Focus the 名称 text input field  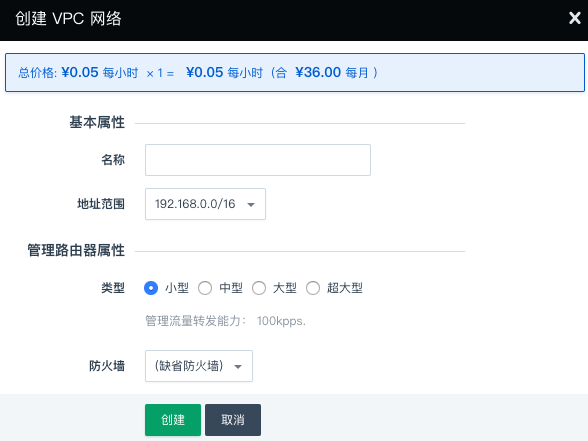pyautogui.click(x=258, y=160)
